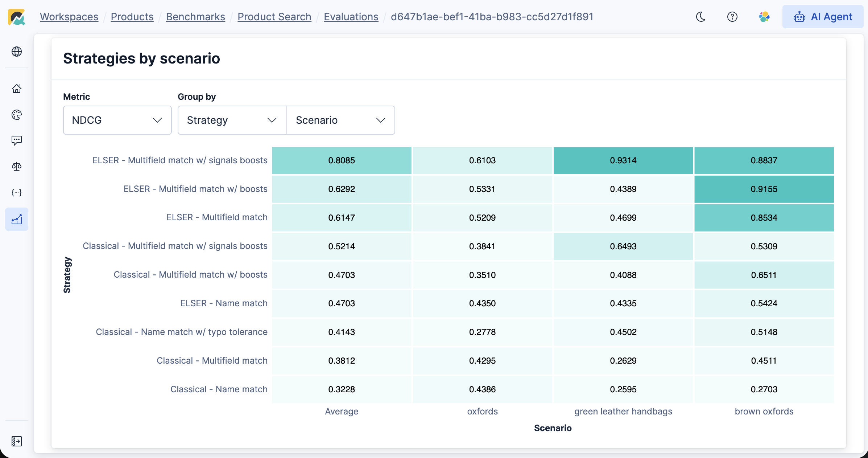Click the Product Search breadcrumb
This screenshot has width=868, height=458.
pyautogui.click(x=274, y=17)
